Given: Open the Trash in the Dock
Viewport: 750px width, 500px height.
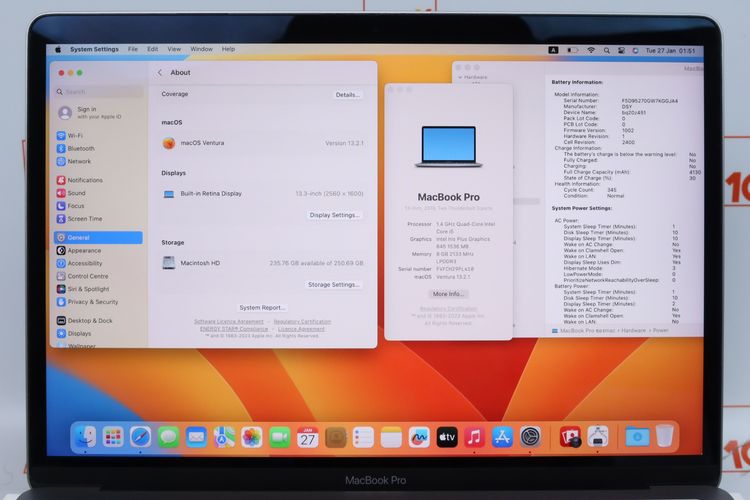Looking at the screenshot, I should pyautogui.click(x=665, y=436).
